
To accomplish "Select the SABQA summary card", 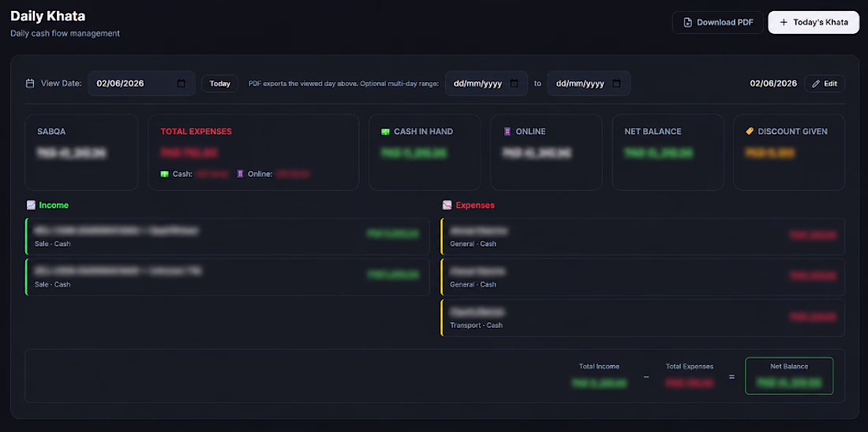I will click(x=81, y=152).
